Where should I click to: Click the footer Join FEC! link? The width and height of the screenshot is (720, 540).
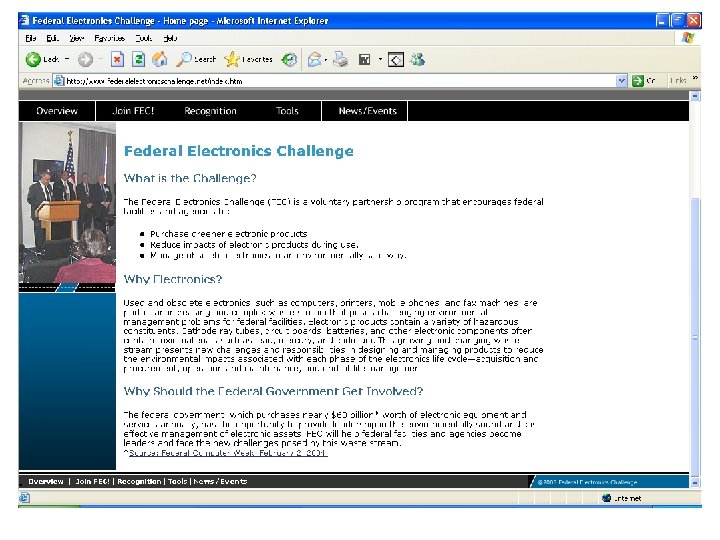[92, 481]
